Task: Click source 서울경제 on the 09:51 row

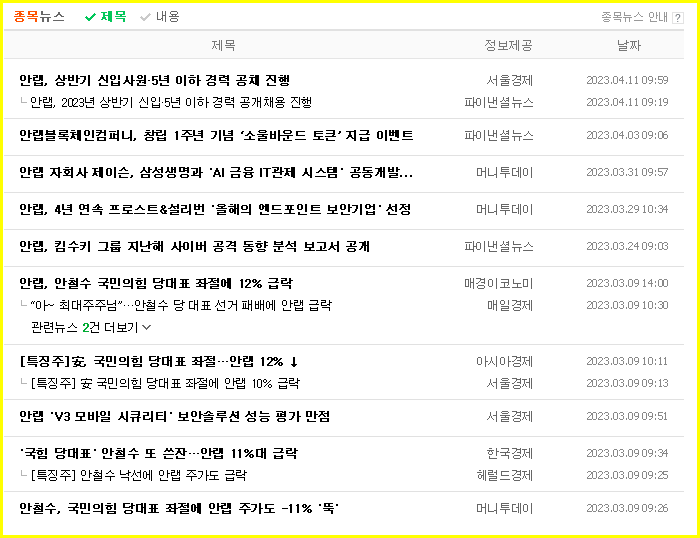Action: click(509, 417)
